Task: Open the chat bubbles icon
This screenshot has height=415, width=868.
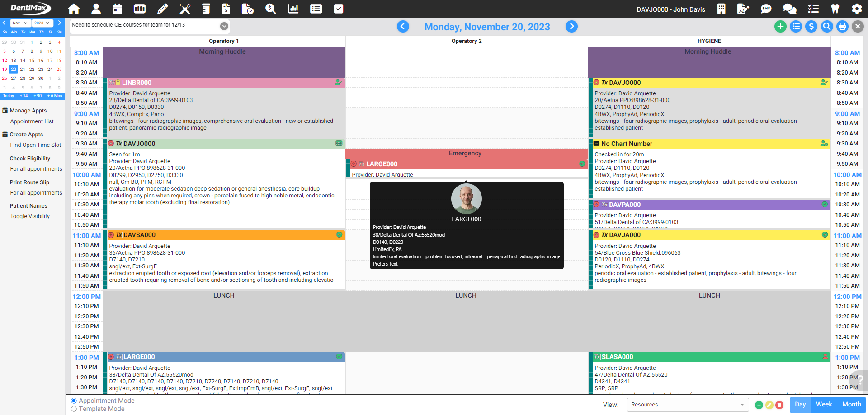Action: (x=789, y=9)
